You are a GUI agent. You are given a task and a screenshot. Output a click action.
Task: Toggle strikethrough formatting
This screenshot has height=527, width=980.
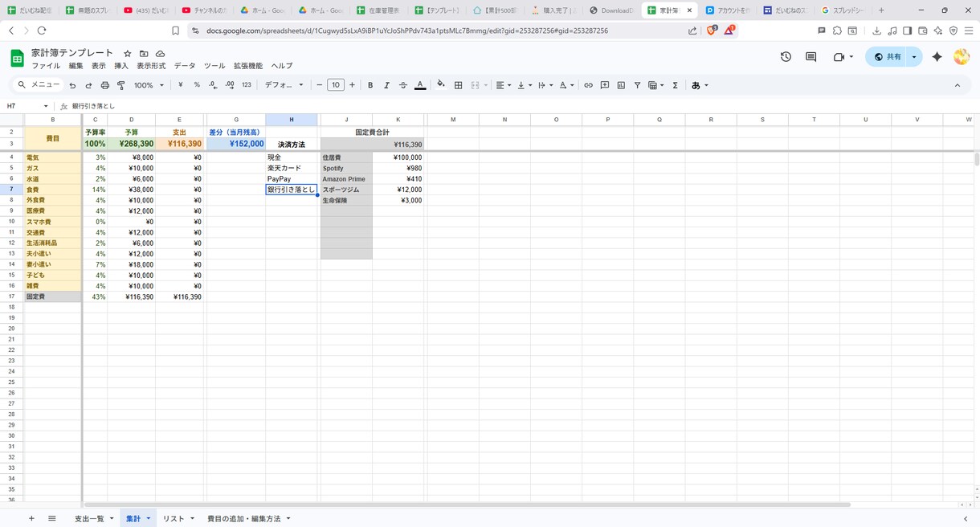(403, 85)
